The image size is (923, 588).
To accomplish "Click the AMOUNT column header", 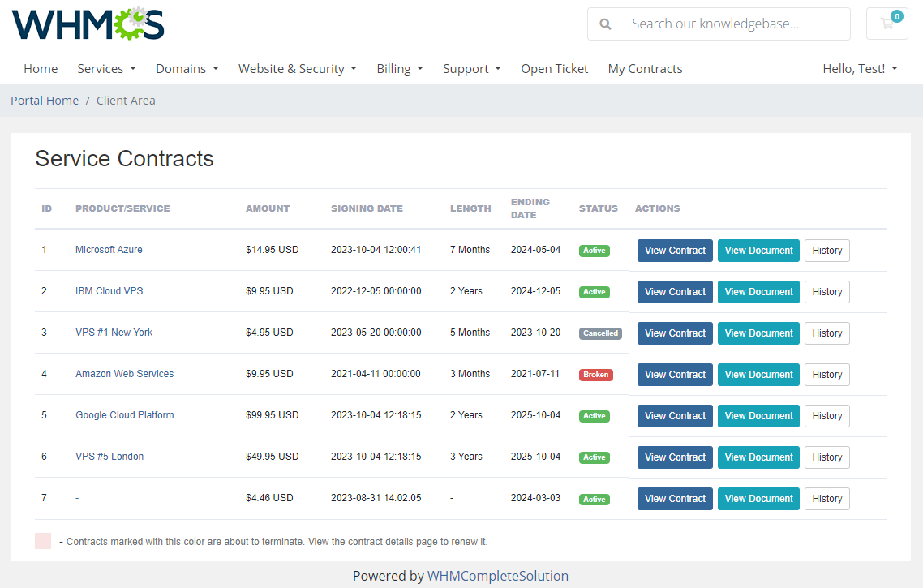I will (x=268, y=208).
